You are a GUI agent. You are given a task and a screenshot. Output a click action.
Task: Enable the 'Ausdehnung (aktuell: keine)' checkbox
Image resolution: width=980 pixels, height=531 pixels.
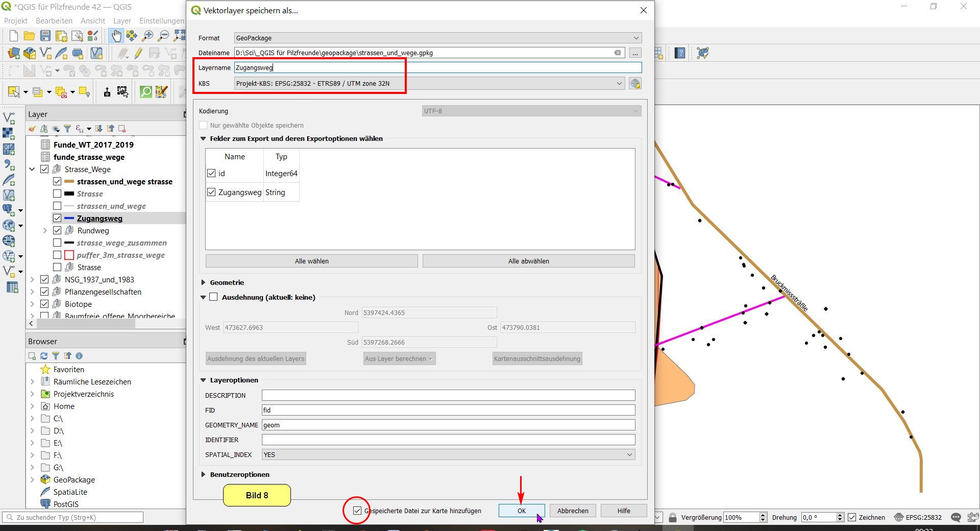(x=213, y=297)
